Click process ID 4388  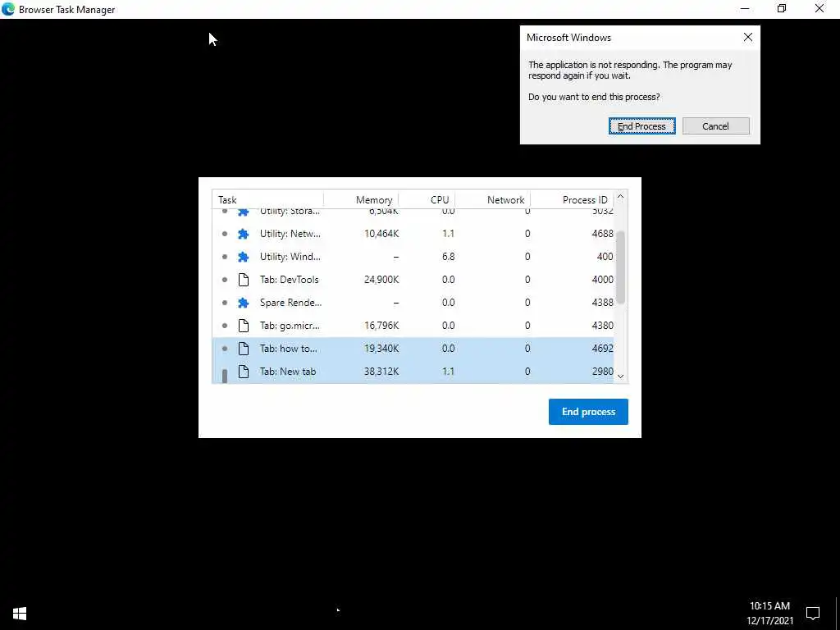click(603, 303)
